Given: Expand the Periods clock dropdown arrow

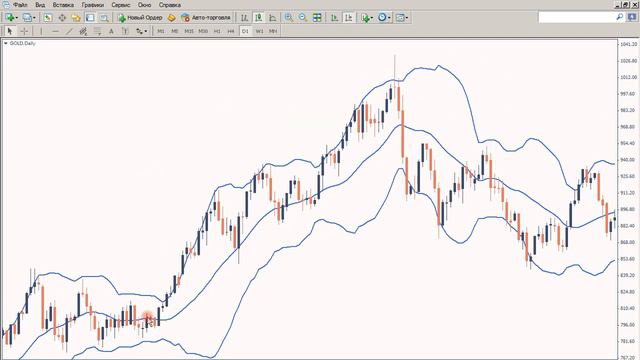Looking at the screenshot, I should pos(389,18).
